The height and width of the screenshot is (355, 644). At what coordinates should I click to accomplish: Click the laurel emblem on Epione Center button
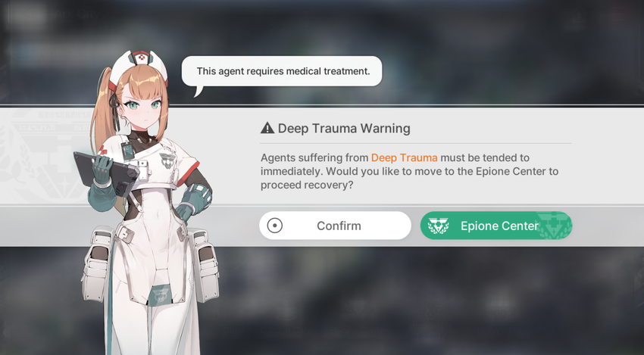tap(439, 226)
